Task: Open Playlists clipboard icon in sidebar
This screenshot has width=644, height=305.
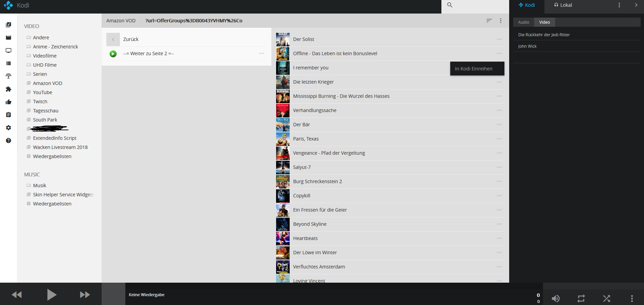Action: [8, 115]
